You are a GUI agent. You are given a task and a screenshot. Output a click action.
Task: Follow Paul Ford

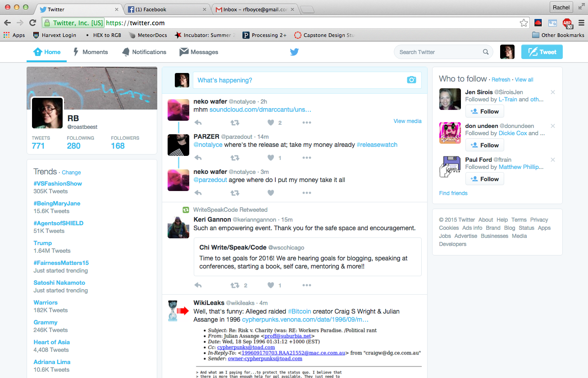coord(485,179)
